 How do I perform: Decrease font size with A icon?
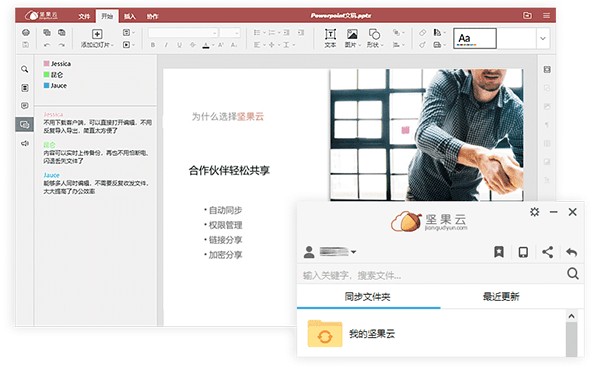click(234, 45)
